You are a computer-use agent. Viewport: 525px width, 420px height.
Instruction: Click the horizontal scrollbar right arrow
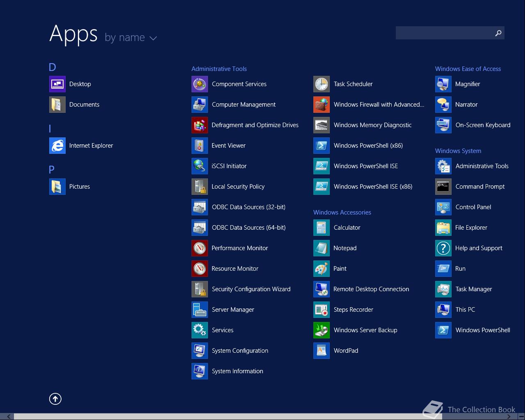(509, 417)
